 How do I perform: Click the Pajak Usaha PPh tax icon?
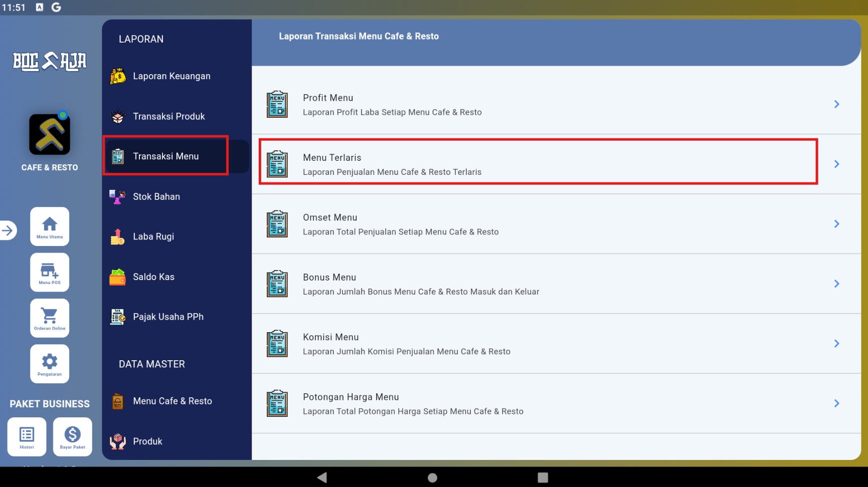(118, 317)
